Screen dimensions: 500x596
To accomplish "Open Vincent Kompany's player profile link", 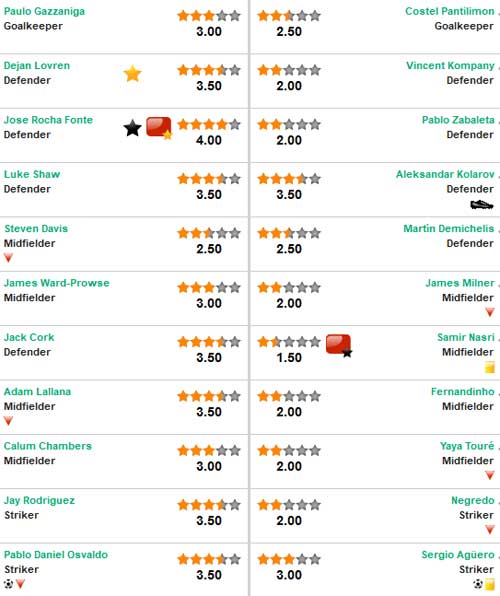I will click(450, 65).
